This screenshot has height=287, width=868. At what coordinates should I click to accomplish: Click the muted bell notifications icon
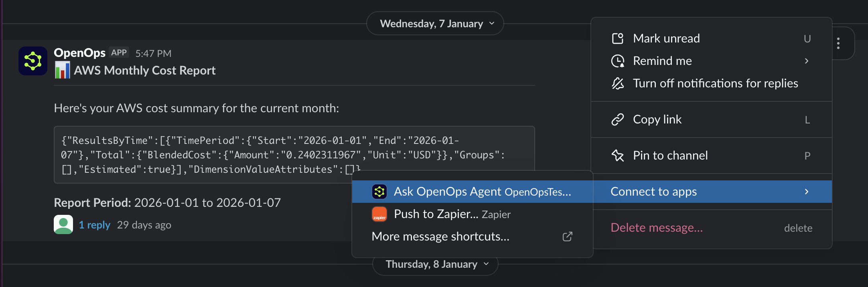[x=618, y=83]
